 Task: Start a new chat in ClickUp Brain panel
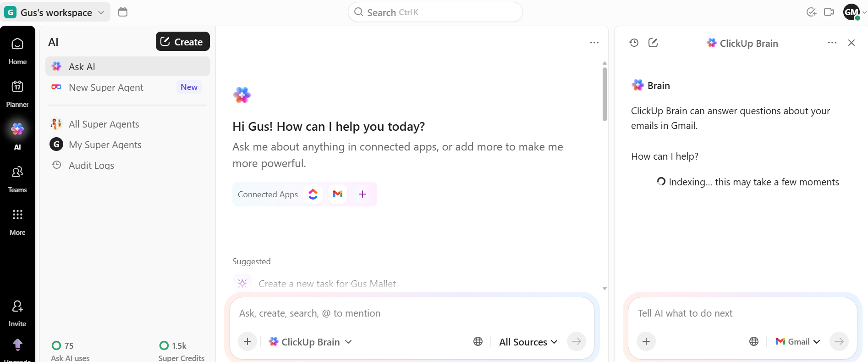(x=653, y=42)
